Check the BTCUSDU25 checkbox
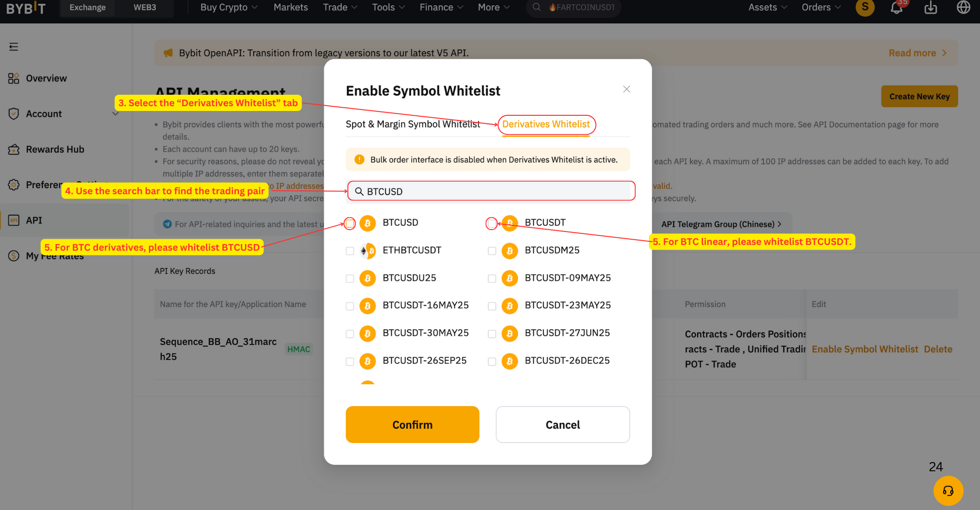This screenshot has width=980, height=510. point(350,278)
